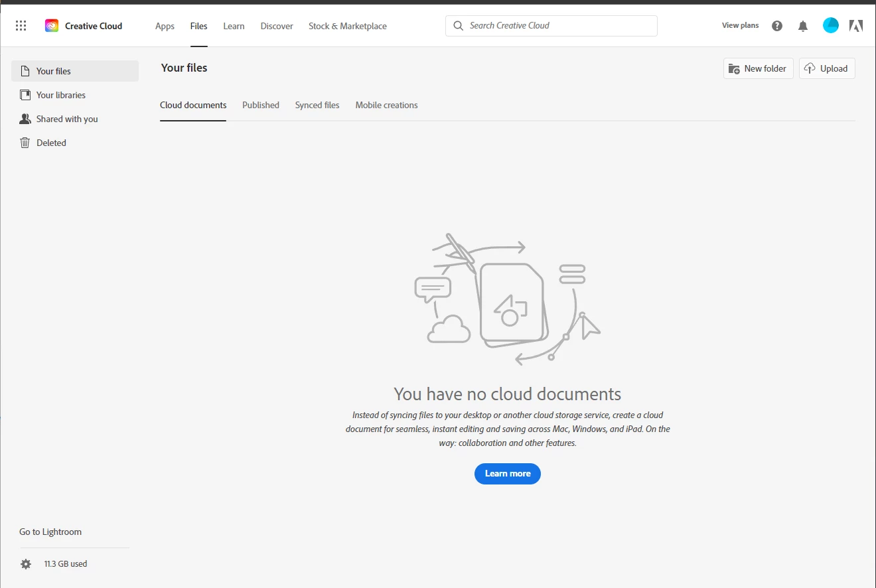
Task: Open the Discover page
Action: [277, 26]
